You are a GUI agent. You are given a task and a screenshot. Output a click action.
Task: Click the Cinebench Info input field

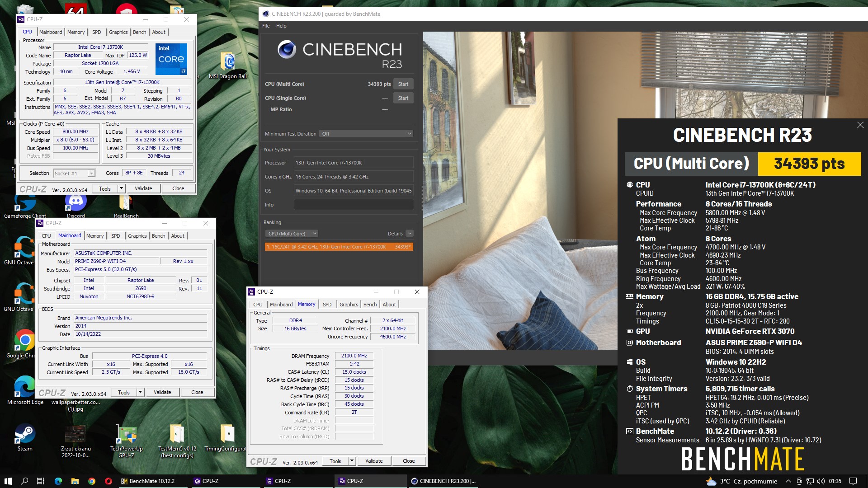354,205
